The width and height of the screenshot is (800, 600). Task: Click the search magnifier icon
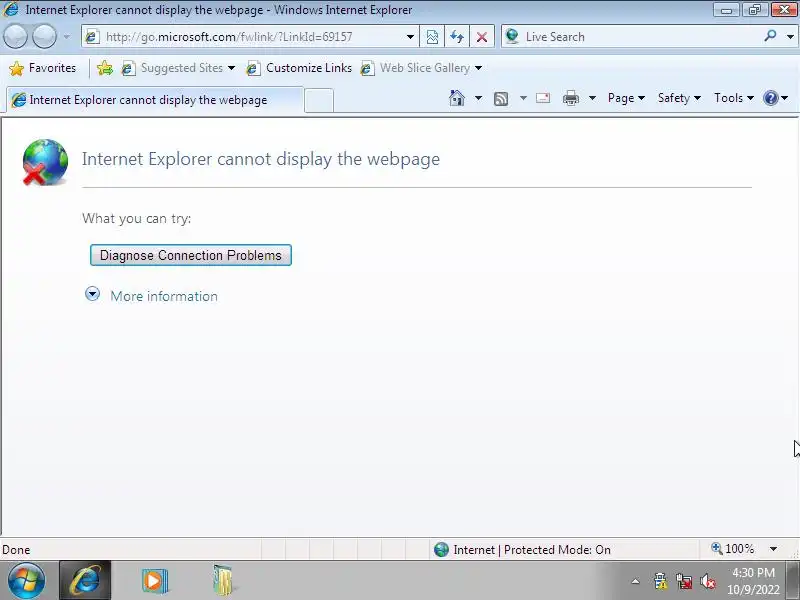click(x=770, y=36)
